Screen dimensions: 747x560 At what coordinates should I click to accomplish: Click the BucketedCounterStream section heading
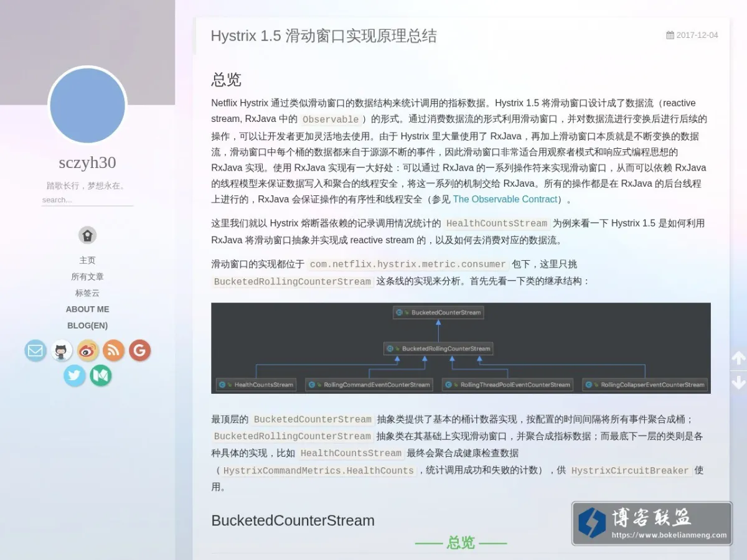pyautogui.click(x=293, y=521)
